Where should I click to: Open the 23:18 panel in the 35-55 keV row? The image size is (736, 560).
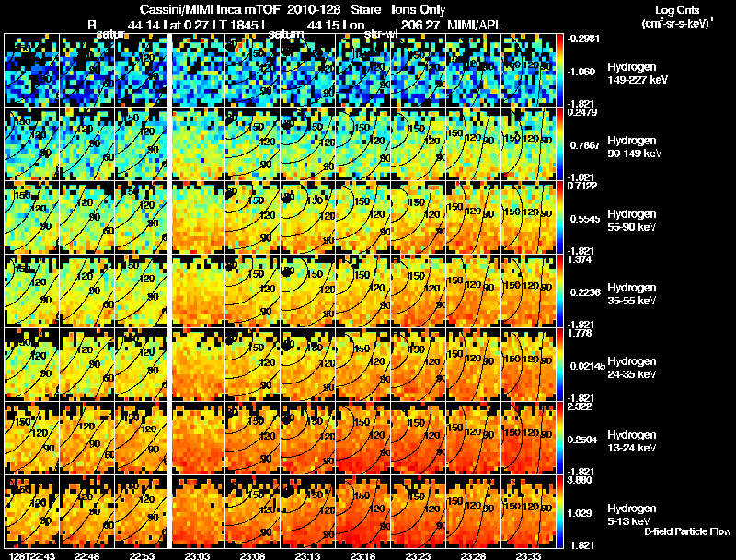[x=362, y=291]
